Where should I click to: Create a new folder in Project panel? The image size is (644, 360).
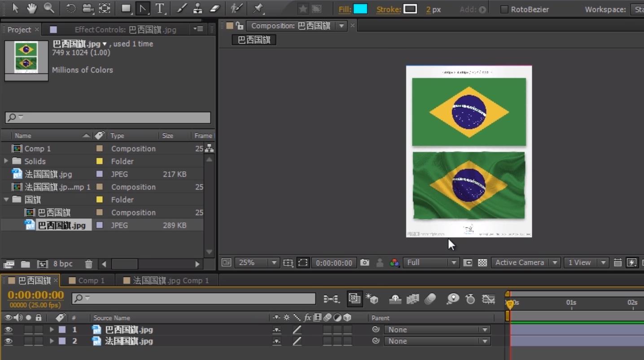pos(26,264)
